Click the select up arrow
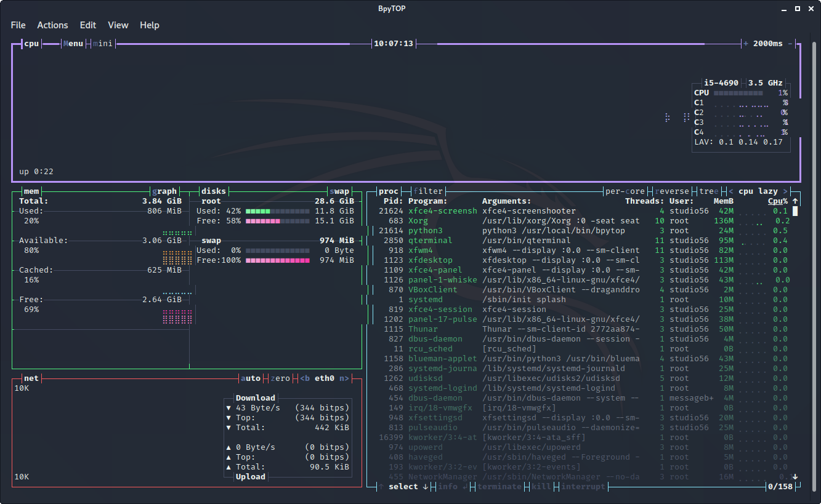Image resolution: width=821 pixels, height=504 pixels. pos(381,487)
